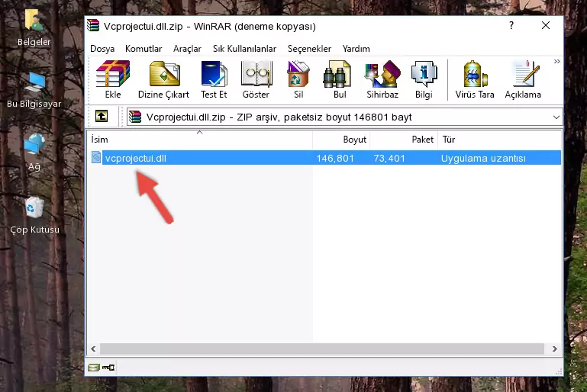Open the Dosya menu

[102, 49]
